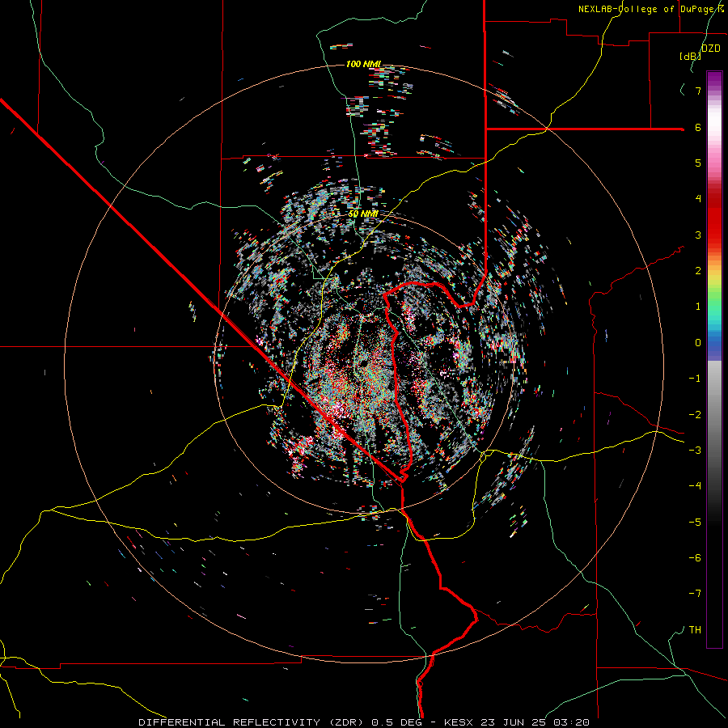Click the 0 tick value on the color scale
Image resolution: width=728 pixels, height=728 pixels.
[698, 343]
